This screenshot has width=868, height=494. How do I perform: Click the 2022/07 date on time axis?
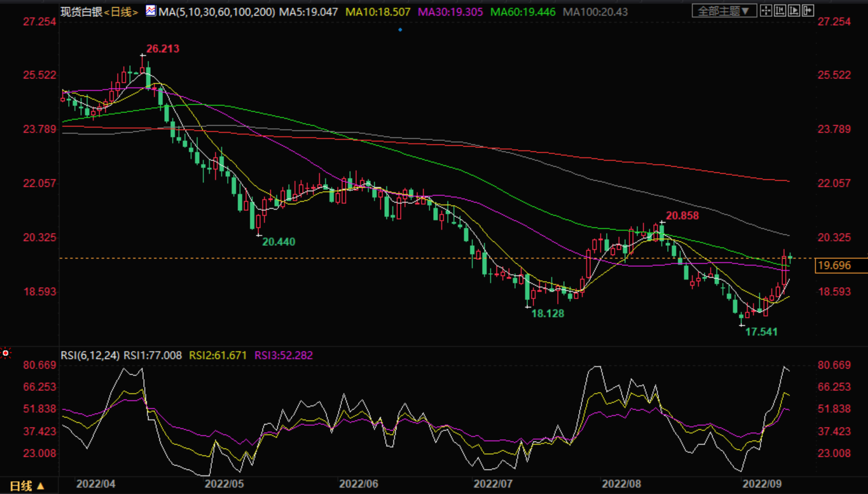[493, 484]
